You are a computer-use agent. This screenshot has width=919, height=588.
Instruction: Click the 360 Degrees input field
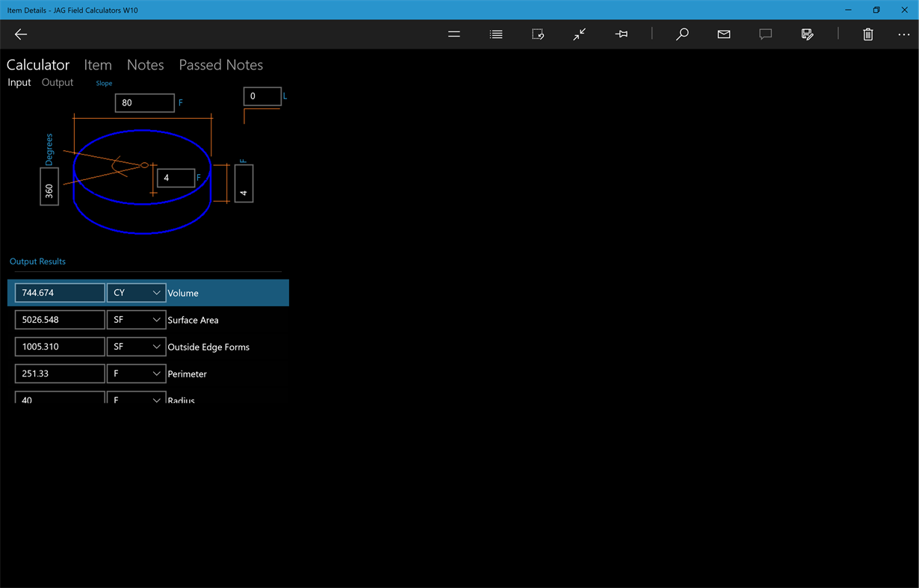(49, 186)
